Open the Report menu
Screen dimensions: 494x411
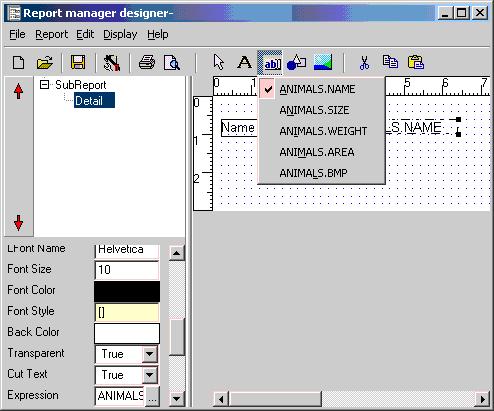(x=51, y=34)
